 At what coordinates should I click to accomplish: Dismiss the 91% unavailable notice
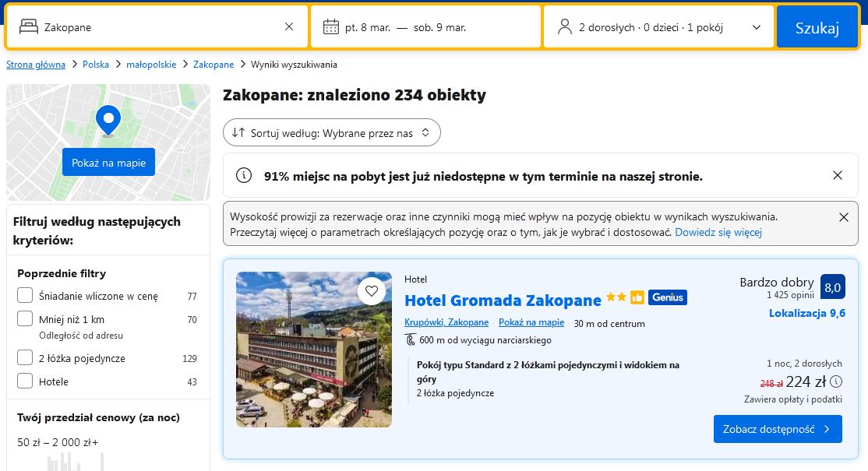(838, 176)
